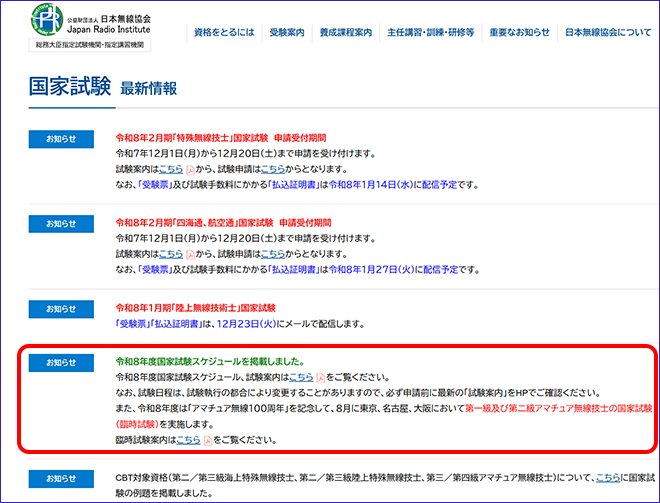
Task: Click the 国家試験 page heading
Action: tap(68, 87)
